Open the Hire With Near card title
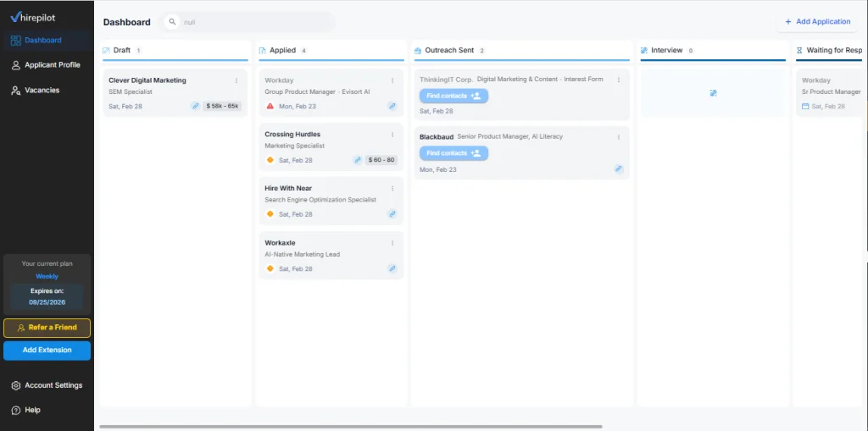This screenshot has height=431, width=868. 288,188
